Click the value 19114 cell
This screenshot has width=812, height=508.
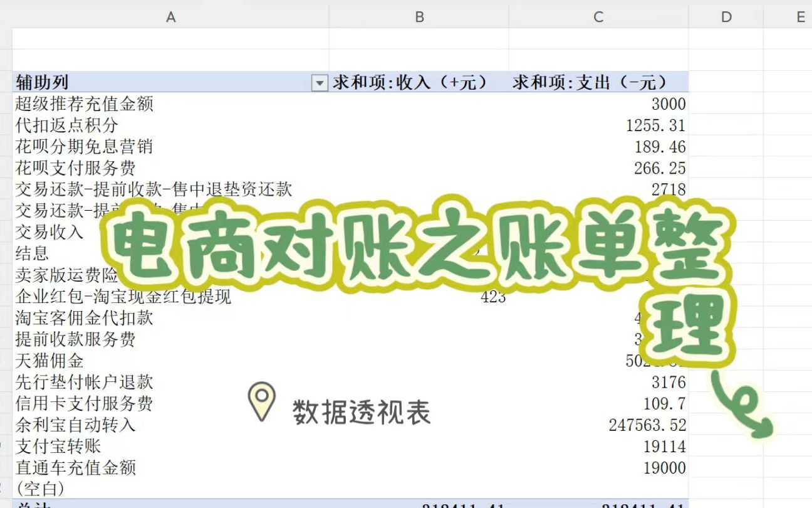pyautogui.click(x=665, y=447)
